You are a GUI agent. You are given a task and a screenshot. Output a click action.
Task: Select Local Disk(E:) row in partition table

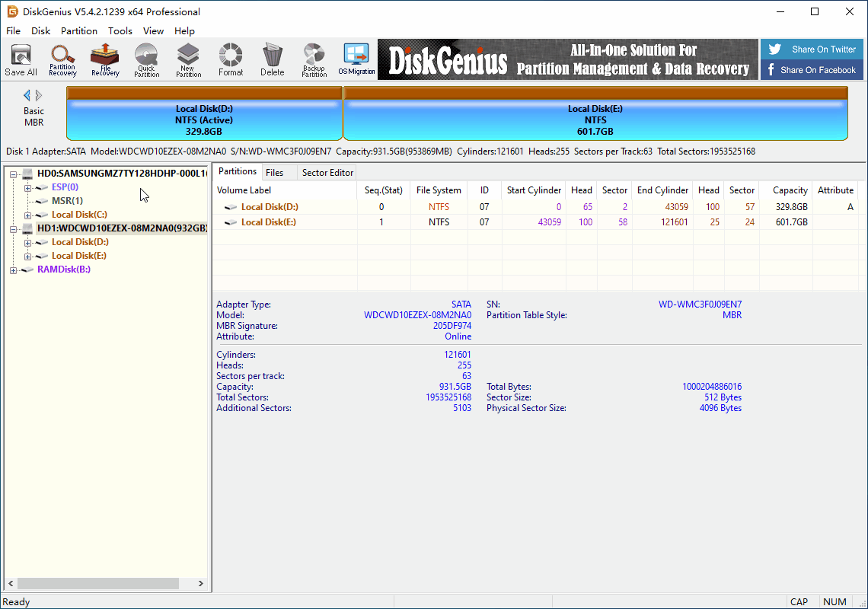point(535,222)
